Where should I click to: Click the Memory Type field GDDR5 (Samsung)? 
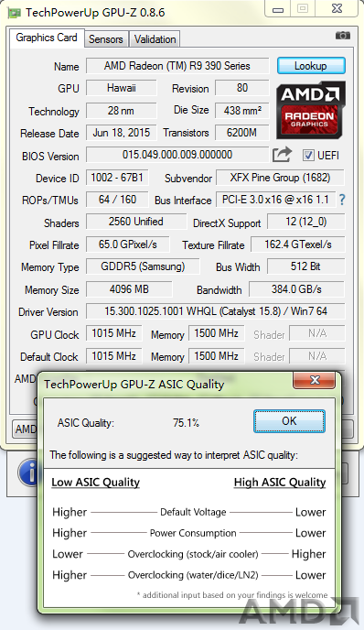pos(143,266)
